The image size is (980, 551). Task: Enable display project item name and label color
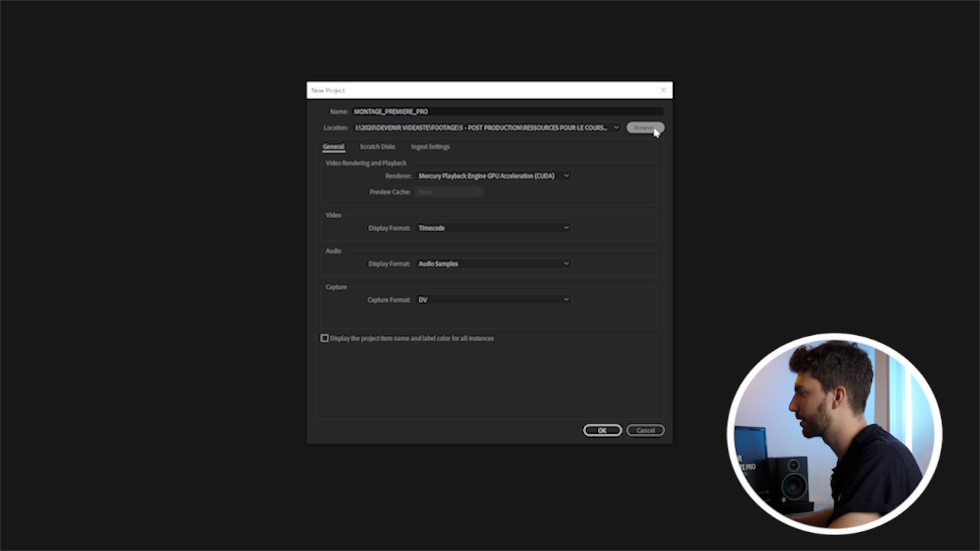pos(325,338)
